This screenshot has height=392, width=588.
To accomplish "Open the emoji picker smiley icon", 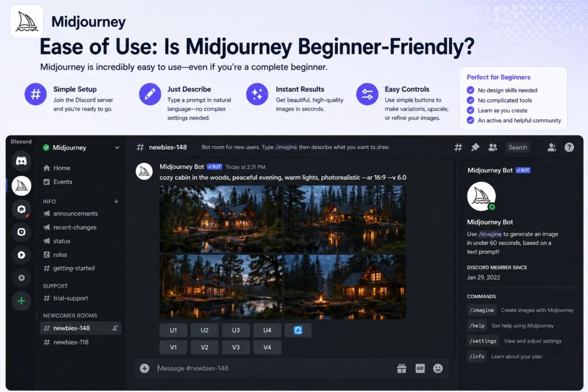I will pos(438,368).
